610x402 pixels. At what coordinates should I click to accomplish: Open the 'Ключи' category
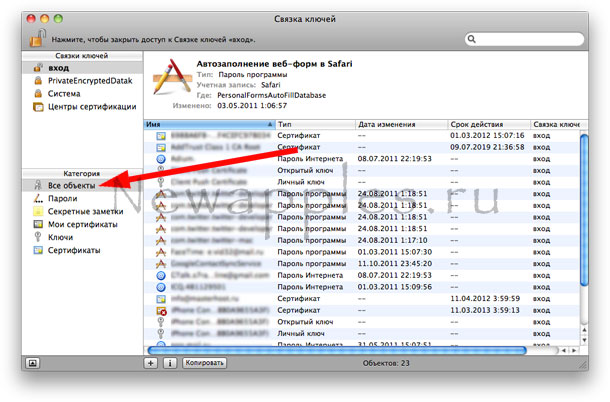[x=60, y=238]
